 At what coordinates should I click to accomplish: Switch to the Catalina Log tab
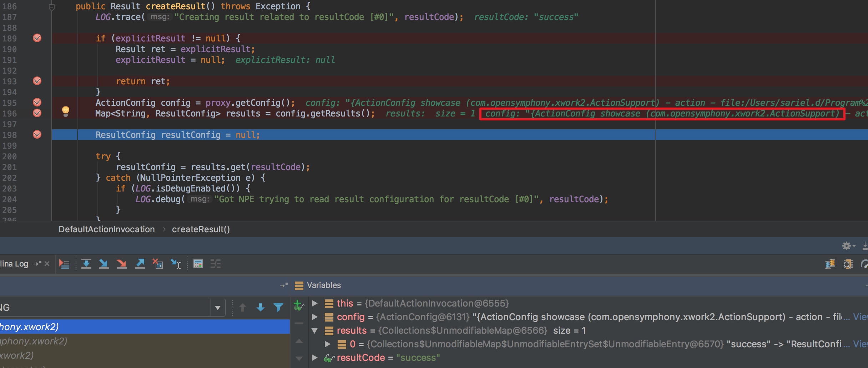[14, 264]
